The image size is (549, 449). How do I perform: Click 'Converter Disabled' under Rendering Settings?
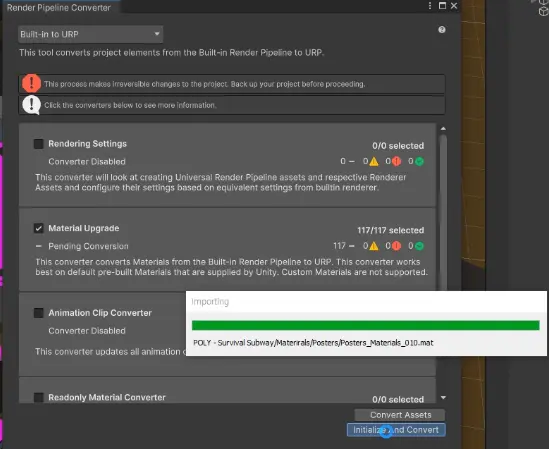[x=87, y=161]
